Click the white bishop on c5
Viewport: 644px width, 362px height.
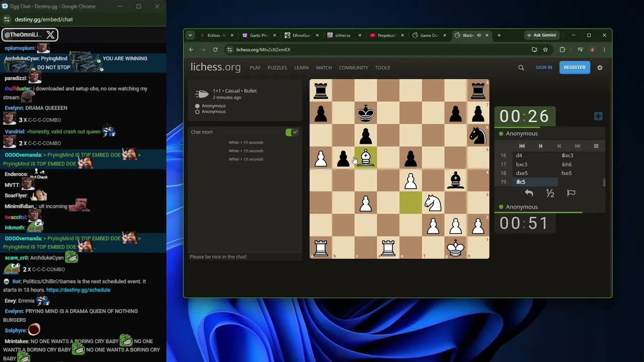click(366, 158)
